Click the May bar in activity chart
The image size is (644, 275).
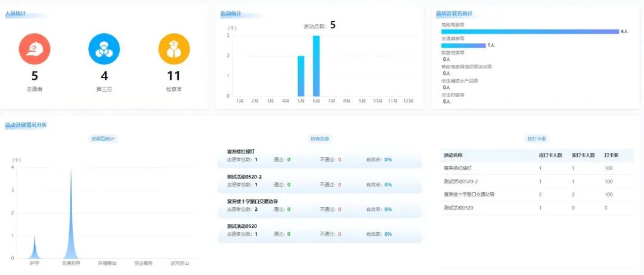tap(301, 76)
